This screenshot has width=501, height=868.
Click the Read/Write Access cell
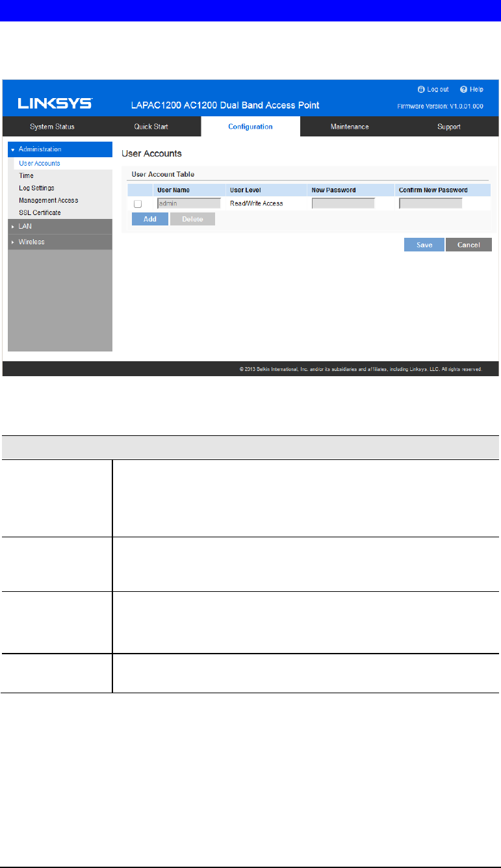[x=257, y=203]
